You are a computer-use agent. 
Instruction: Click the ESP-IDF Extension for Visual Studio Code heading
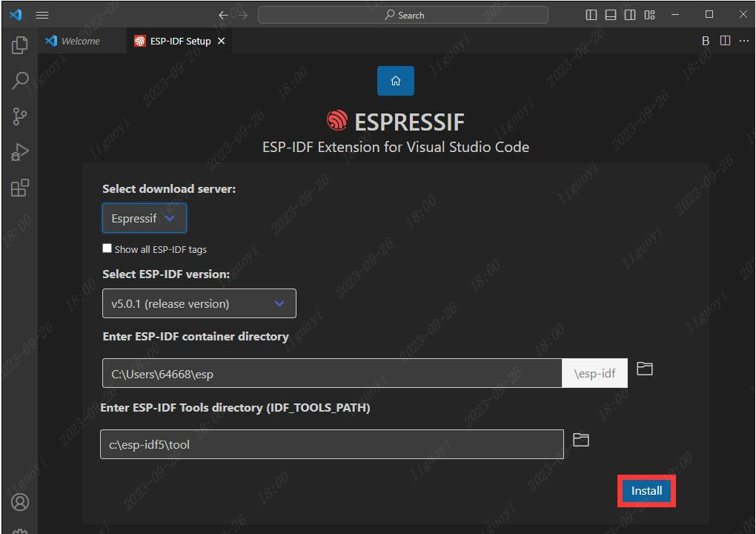pyautogui.click(x=395, y=147)
